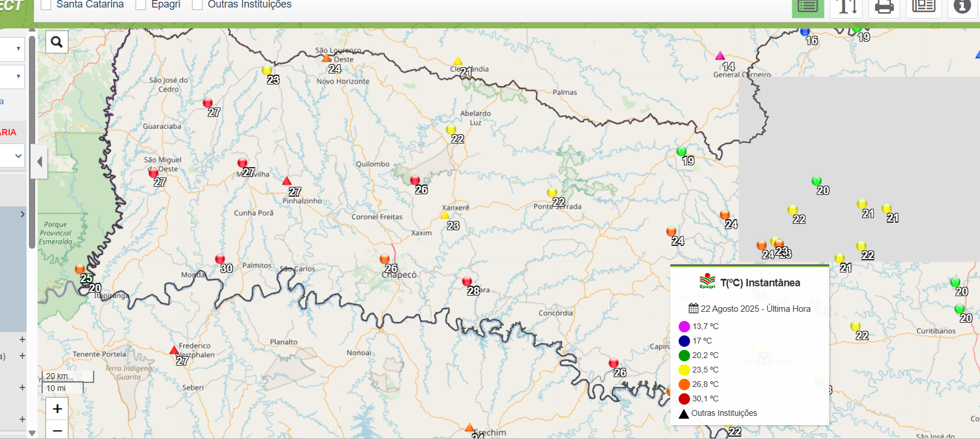The image size is (980, 439).
Task: Zoom in on the map
Action: click(x=57, y=409)
